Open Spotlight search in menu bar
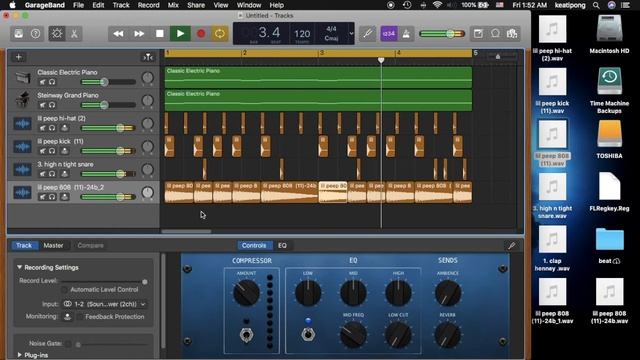This screenshot has height=360, width=640. 596,5
